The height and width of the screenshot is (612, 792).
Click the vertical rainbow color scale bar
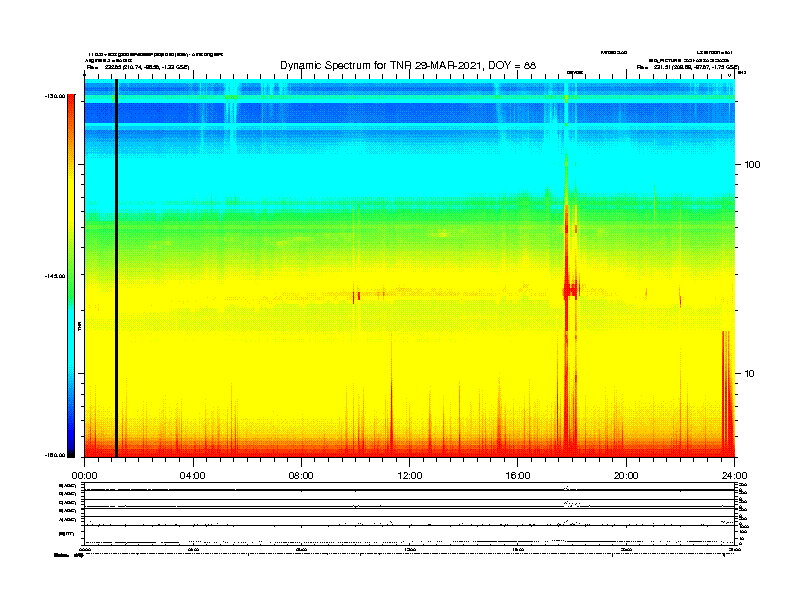coord(71,276)
